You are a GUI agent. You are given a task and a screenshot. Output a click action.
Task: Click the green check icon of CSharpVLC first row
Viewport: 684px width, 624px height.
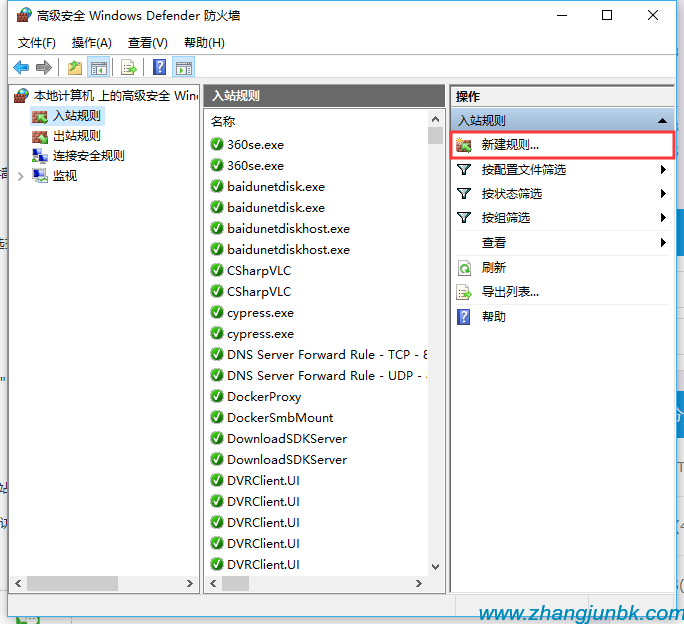click(217, 270)
